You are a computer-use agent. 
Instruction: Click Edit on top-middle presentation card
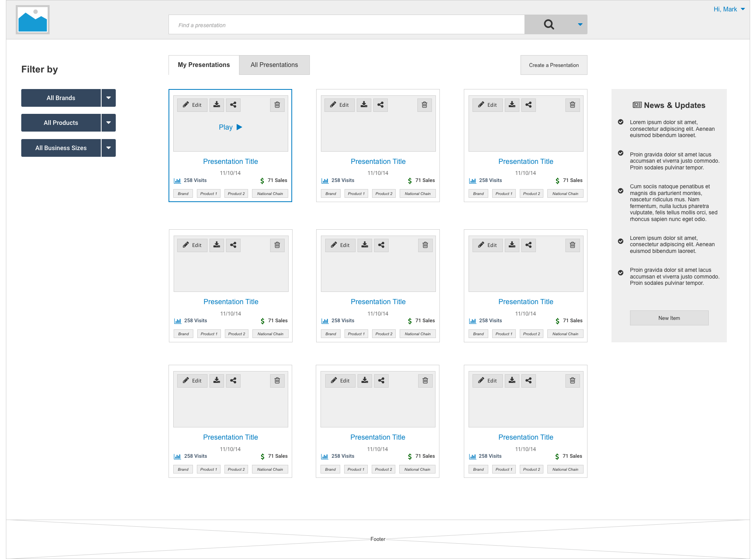click(x=339, y=105)
